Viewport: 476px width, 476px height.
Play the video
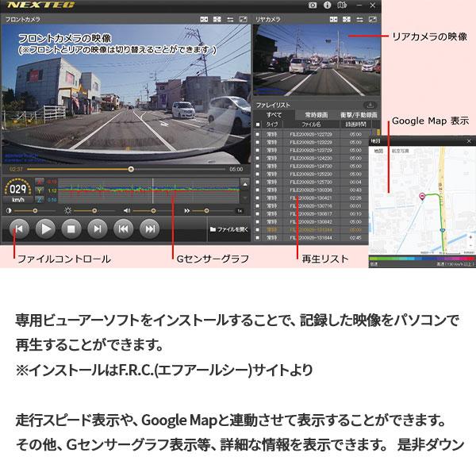pos(45,229)
